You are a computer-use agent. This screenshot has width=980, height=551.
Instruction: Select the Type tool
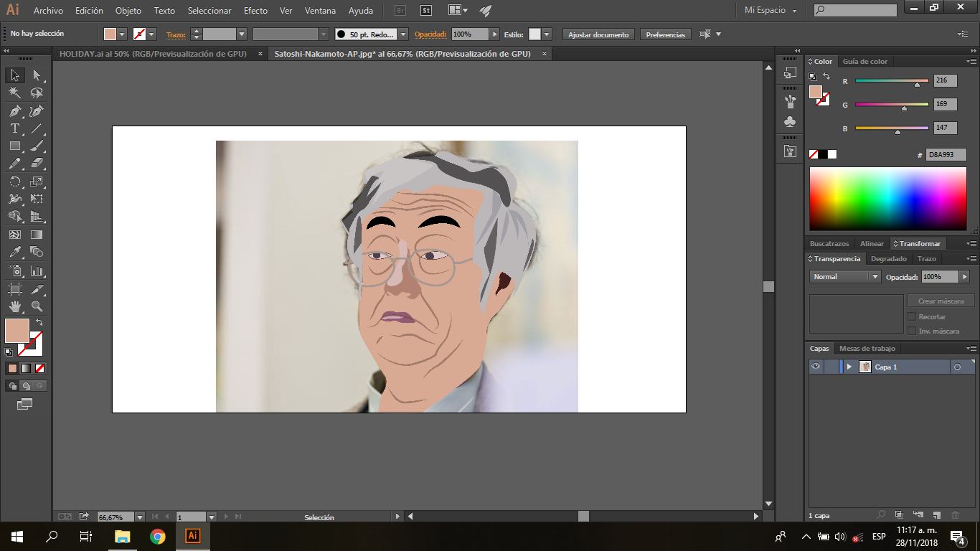coord(14,129)
